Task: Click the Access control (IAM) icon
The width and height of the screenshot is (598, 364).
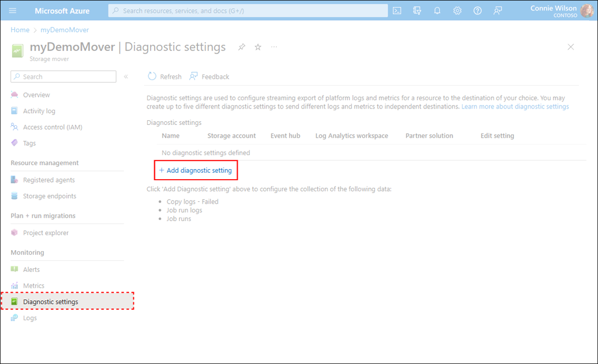Action: [15, 127]
